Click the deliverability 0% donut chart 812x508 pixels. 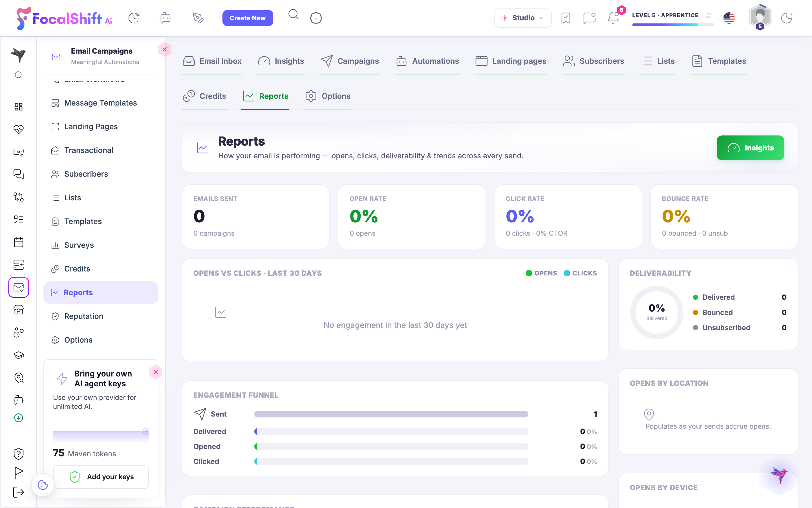657,312
